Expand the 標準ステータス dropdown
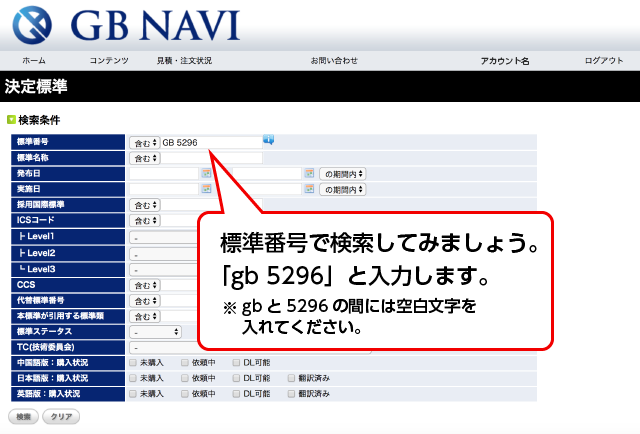This screenshot has height=434, width=640. click(x=156, y=332)
